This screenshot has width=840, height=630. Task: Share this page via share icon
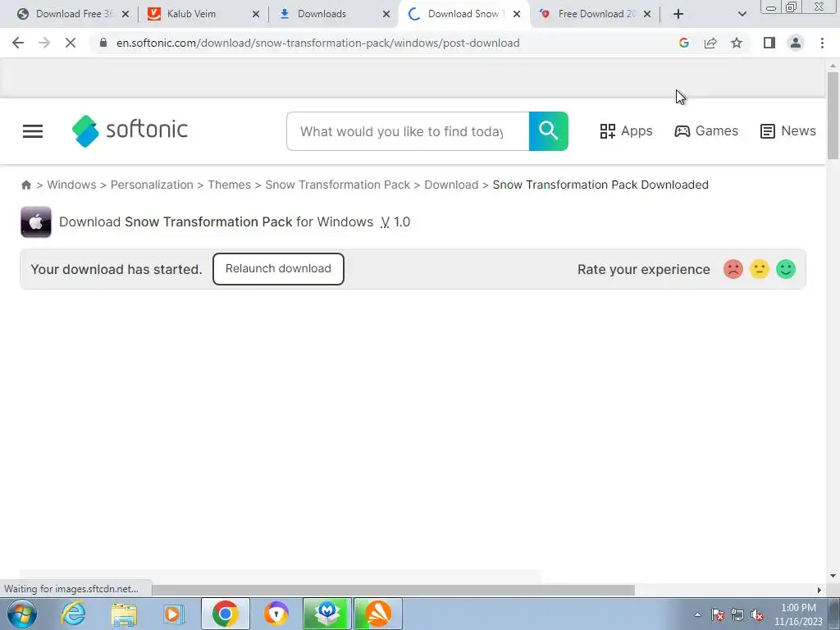click(710, 43)
